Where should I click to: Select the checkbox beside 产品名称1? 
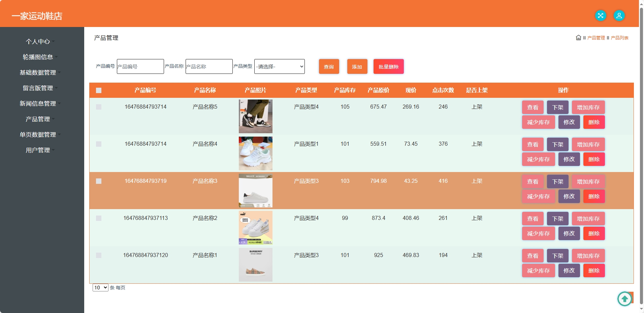click(99, 255)
